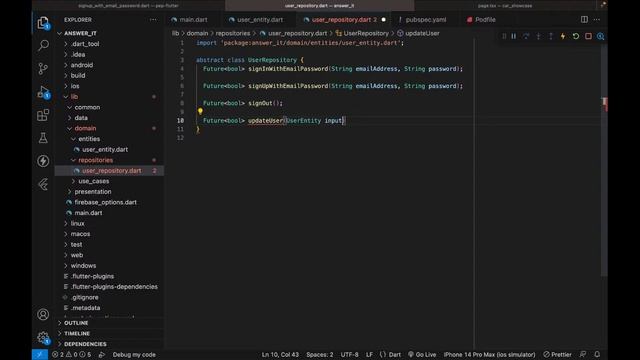640x360 pixels.
Task: Stop the debug session
Action: 588,36
